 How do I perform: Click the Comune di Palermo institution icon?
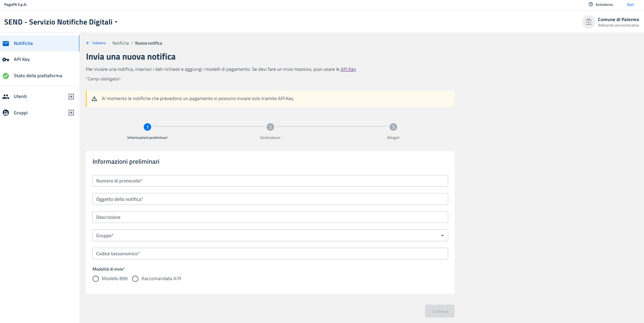click(x=588, y=22)
